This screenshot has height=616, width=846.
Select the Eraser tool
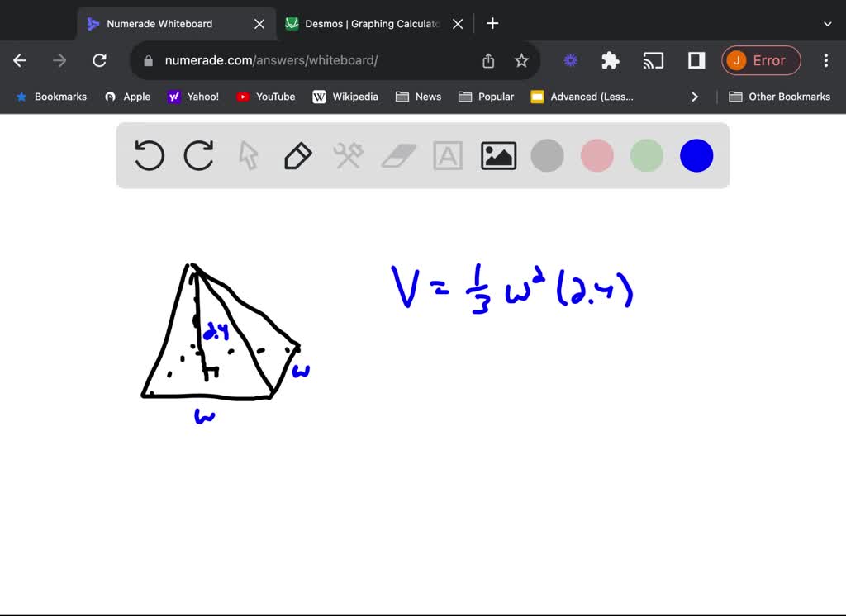pyautogui.click(x=398, y=155)
